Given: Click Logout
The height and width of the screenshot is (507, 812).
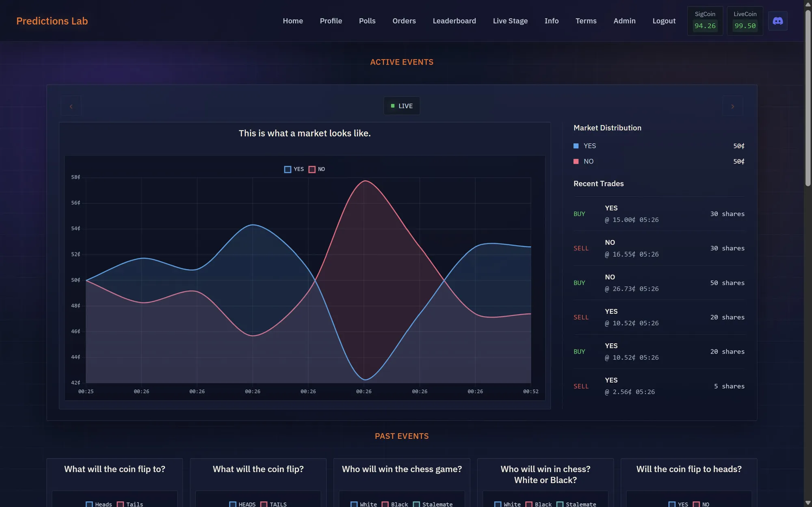Looking at the screenshot, I should (x=664, y=21).
